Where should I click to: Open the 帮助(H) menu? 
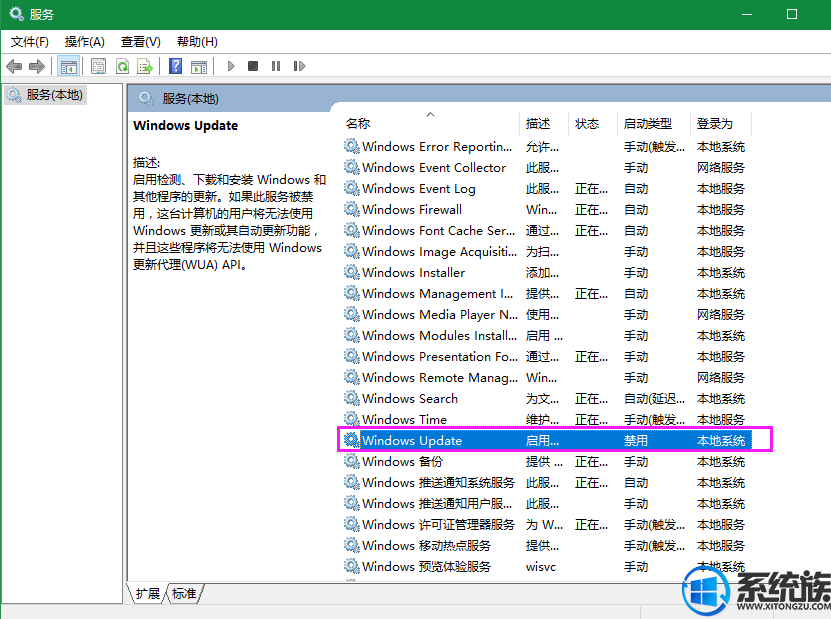pos(197,42)
